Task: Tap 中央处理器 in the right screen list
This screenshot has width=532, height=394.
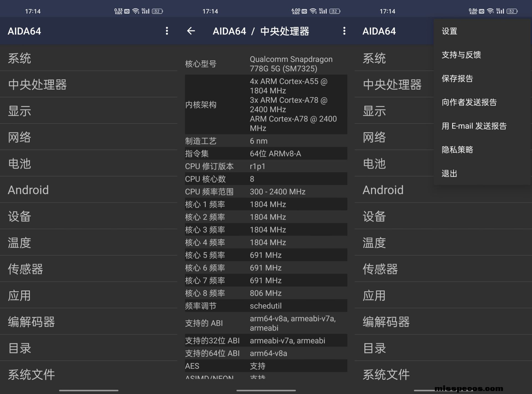Action: (394, 84)
